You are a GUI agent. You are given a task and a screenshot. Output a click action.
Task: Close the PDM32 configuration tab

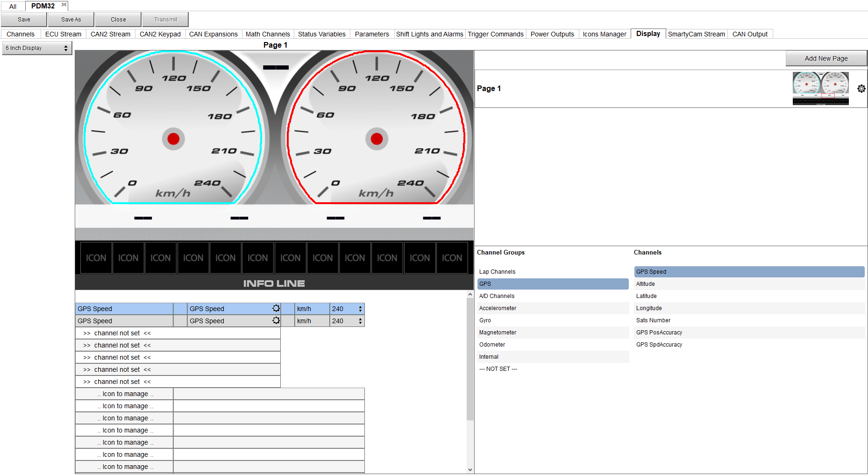(64, 5)
